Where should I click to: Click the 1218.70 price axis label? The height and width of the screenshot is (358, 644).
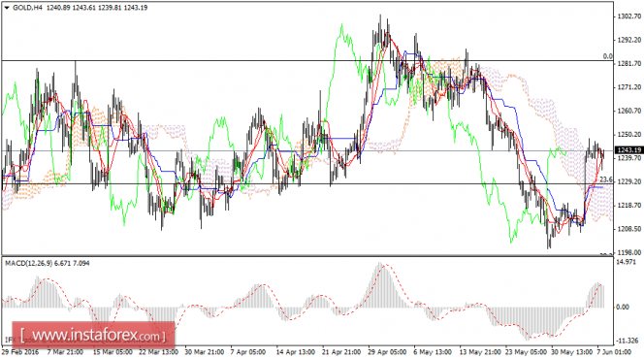(628, 205)
